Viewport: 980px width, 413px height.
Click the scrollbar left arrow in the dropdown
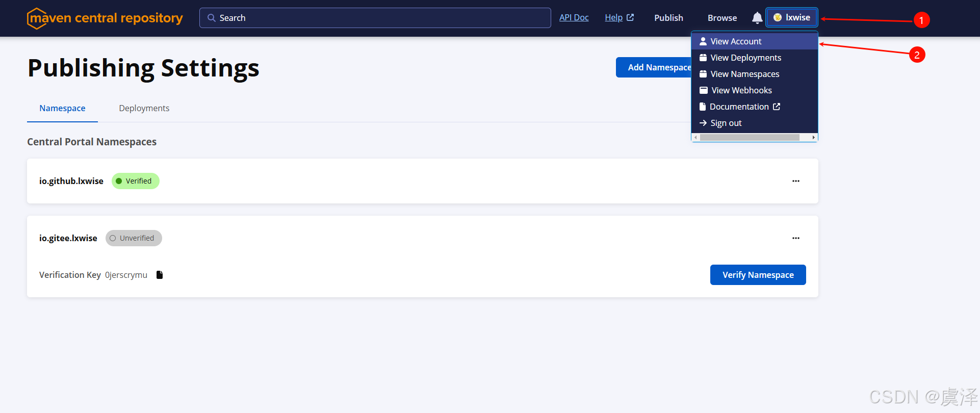click(695, 137)
